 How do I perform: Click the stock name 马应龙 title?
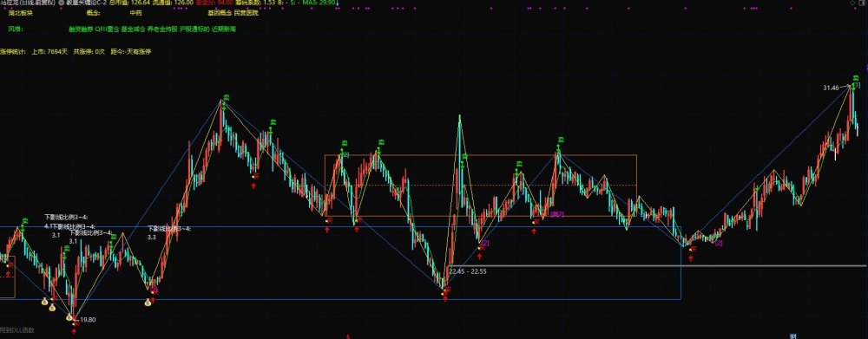point(27,3)
